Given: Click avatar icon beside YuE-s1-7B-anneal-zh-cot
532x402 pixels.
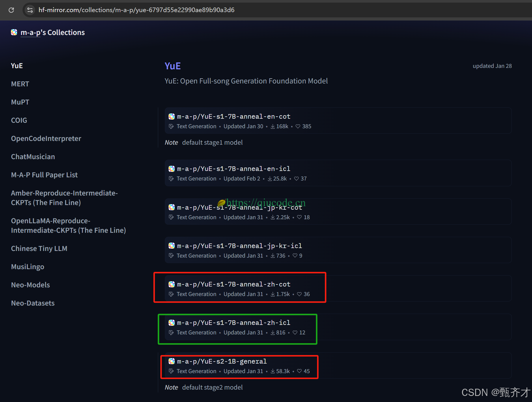Looking at the screenshot, I should [172, 284].
